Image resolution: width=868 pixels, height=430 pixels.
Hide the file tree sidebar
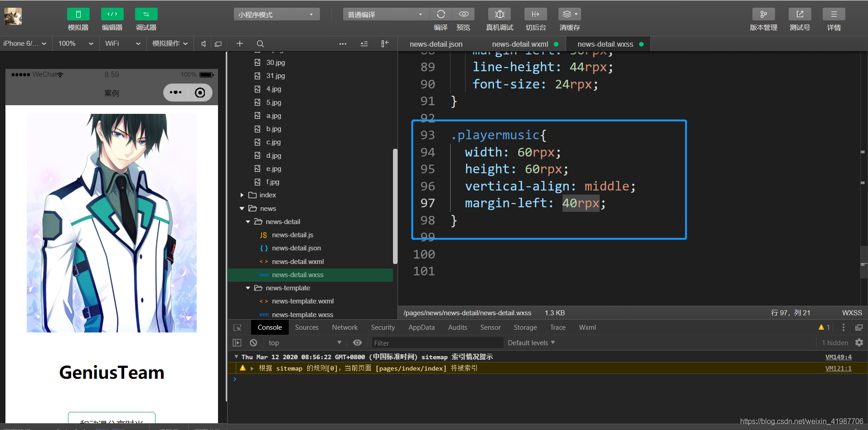385,44
